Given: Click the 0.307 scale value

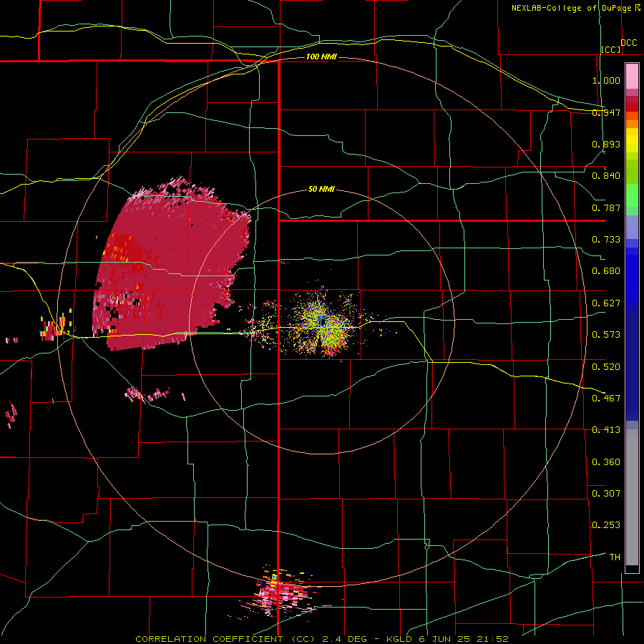Looking at the screenshot, I should [x=606, y=494].
